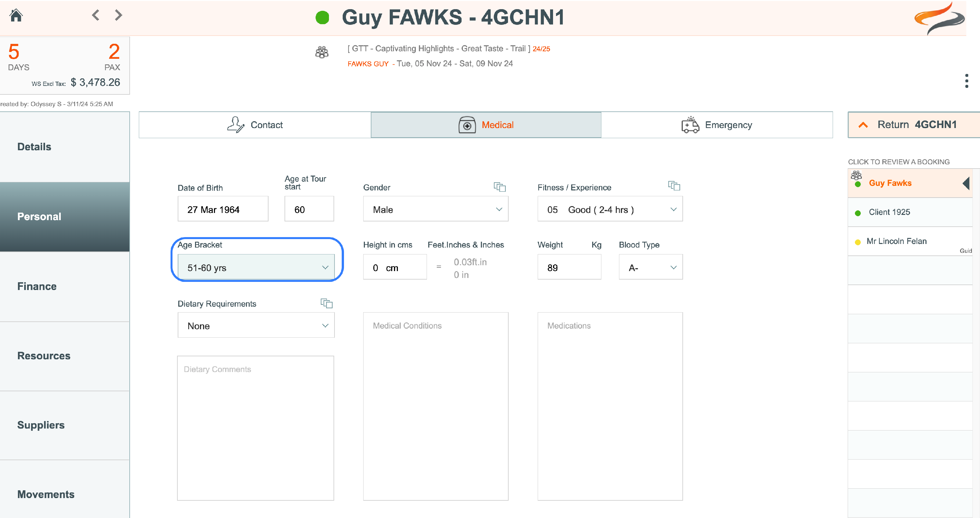
Task: Open the three-dot vertical options menu
Action: 966,81
